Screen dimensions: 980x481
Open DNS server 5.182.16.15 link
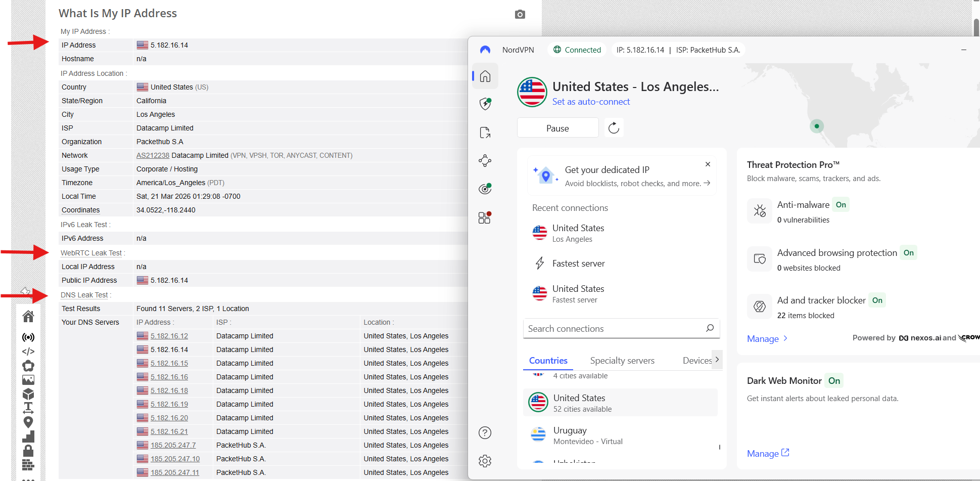pyautogui.click(x=169, y=363)
